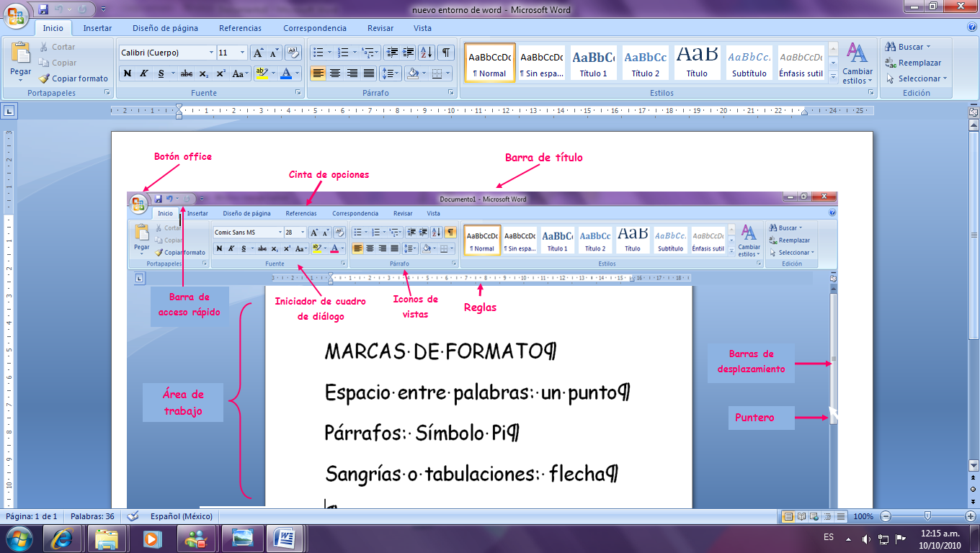Set center alignment in main ribbon Párrafo group
The image size is (980, 553).
click(x=335, y=73)
